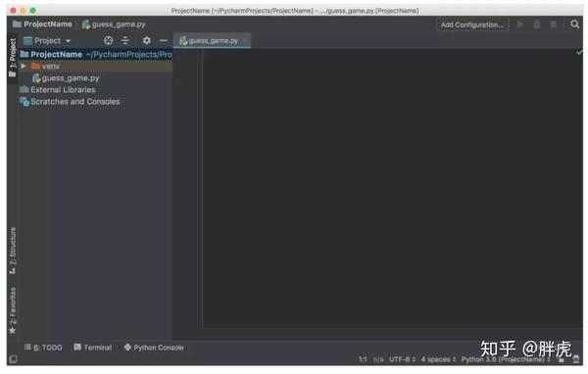Click ProjectName in the navigation breadcrumb

(x=48, y=23)
